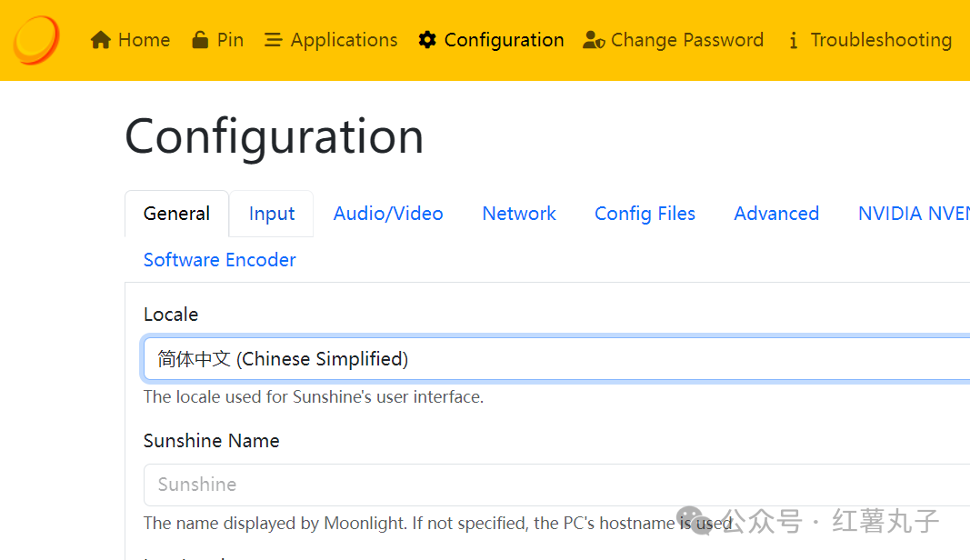970x560 pixels.
Task: Switch to the Input tab
Action: point(272,214)
